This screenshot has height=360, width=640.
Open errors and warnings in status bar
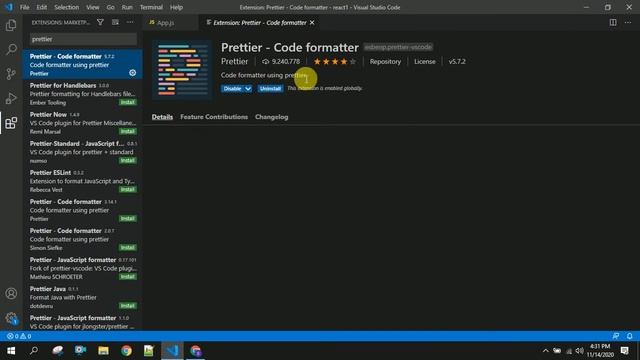point(19,336)
